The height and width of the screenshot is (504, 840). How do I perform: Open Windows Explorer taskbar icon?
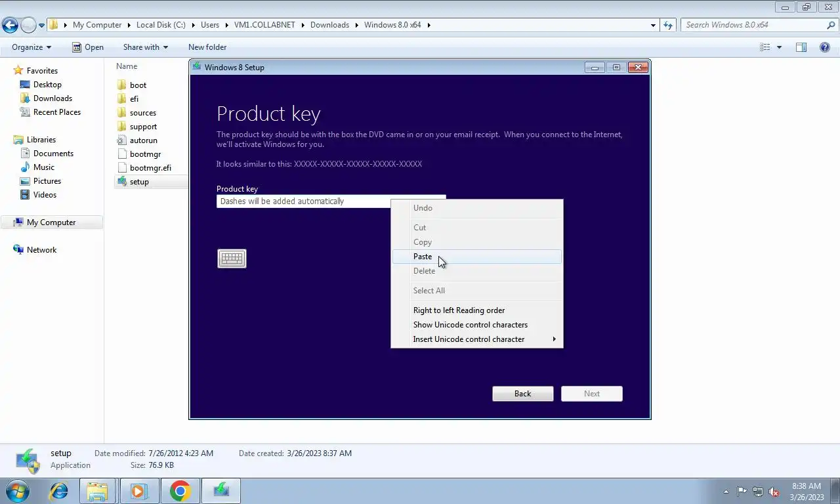pos(98,491)
